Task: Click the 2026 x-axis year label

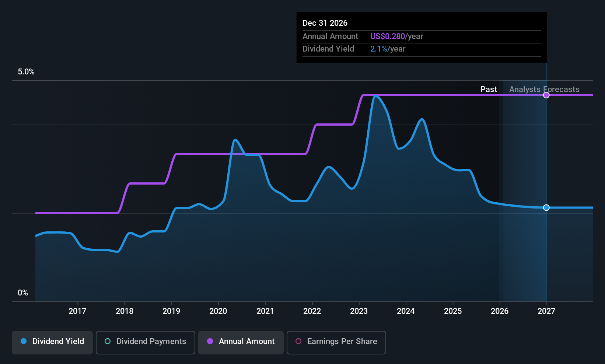Action: (x=500, y=311)
